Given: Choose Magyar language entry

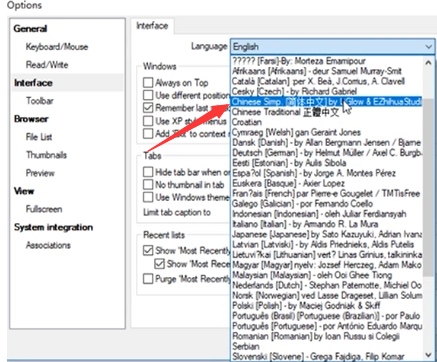Looking at the screenshot, I should (327, 265).
